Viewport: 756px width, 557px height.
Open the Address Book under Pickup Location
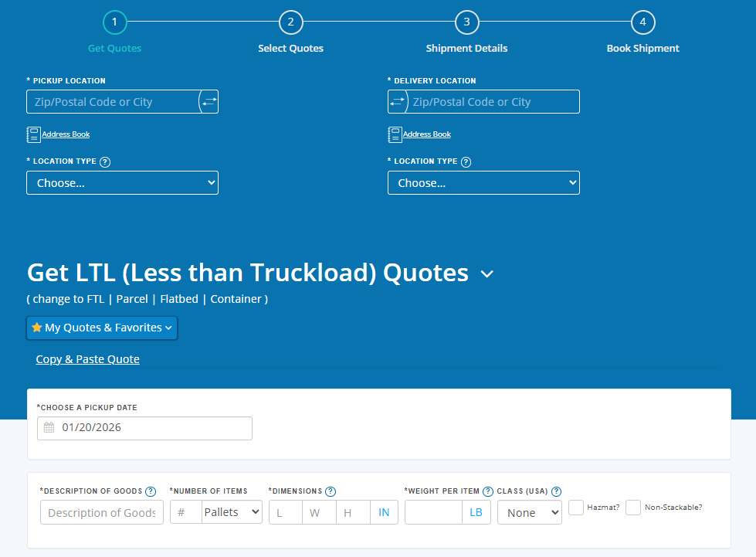[65, 134]
